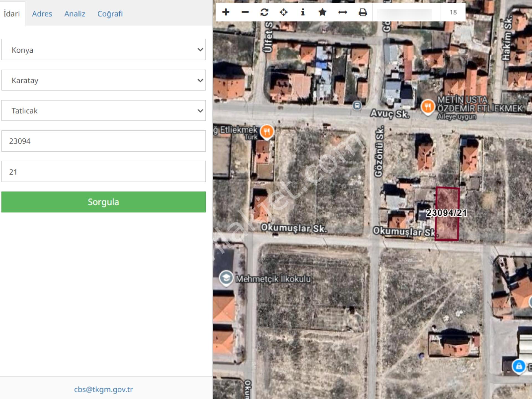
Task: Click the Mehmetçik İlkokulu school marker
Action: (226, 278)
